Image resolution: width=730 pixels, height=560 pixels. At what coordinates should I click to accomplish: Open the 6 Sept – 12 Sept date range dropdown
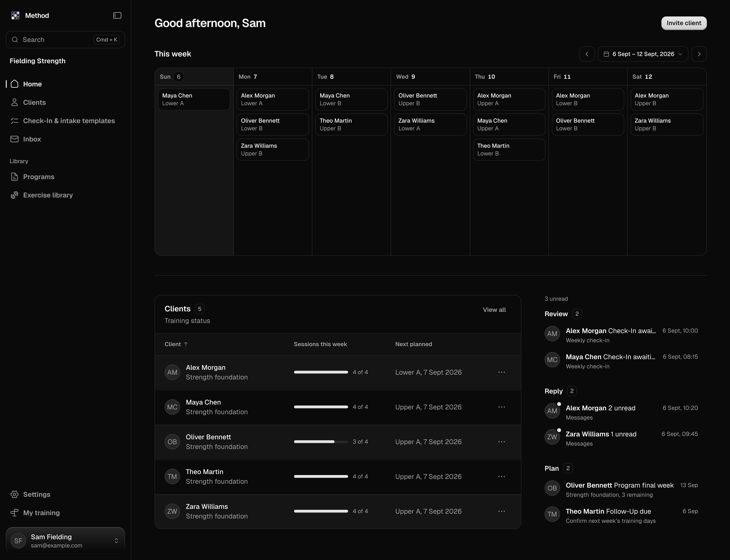pos(643,54)
